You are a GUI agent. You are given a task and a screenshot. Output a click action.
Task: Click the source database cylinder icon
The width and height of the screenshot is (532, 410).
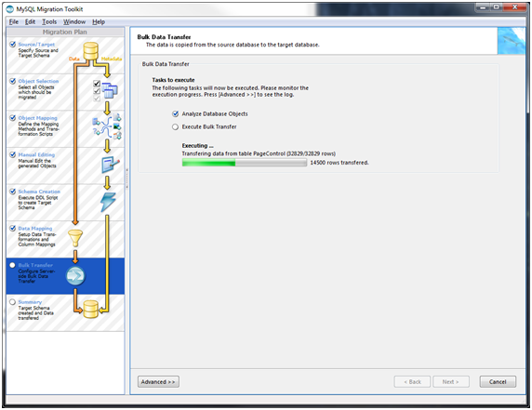(91, 51)
